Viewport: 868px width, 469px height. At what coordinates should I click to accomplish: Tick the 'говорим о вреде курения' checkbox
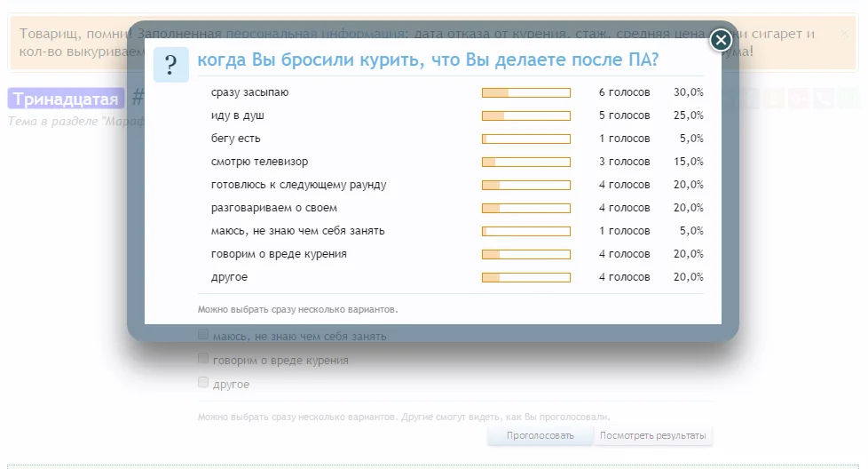point(203,359)
